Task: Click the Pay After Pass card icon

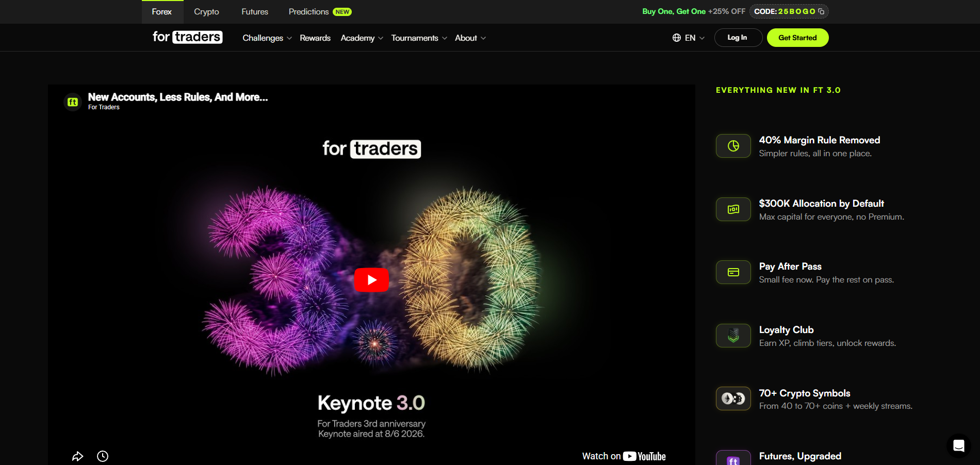Action: point(733,272)
